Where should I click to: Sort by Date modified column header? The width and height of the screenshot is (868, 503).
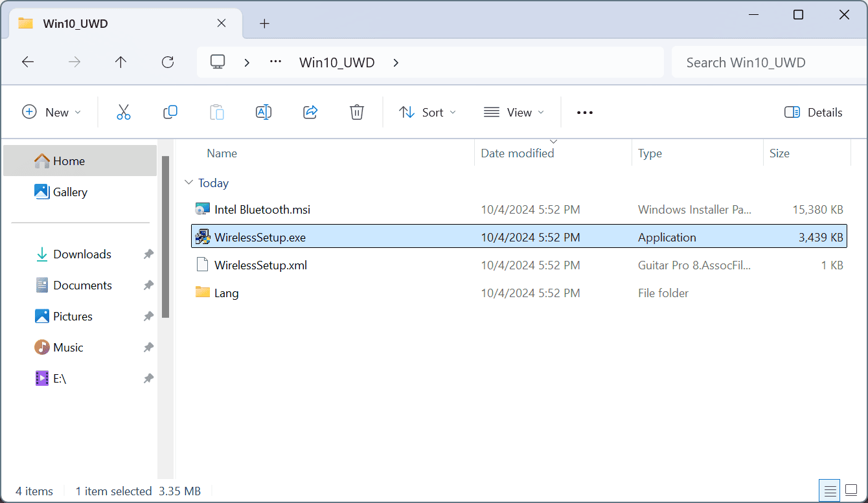click(518, 153)
